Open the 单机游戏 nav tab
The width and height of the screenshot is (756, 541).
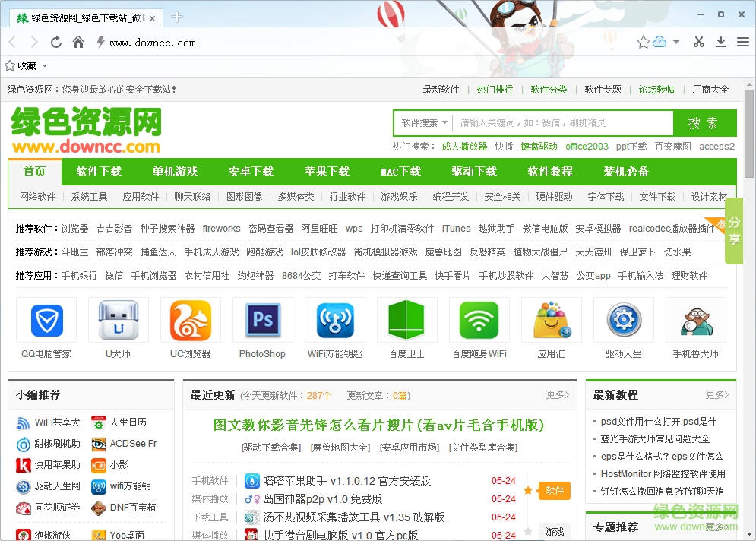click(x=175, y=172)
